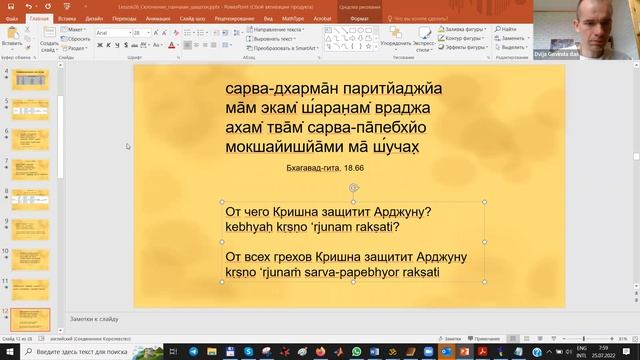Switch to the Переходы ribbon tab
The height and width of the screenshot is (360, 640).
click(x=124, y=19)
